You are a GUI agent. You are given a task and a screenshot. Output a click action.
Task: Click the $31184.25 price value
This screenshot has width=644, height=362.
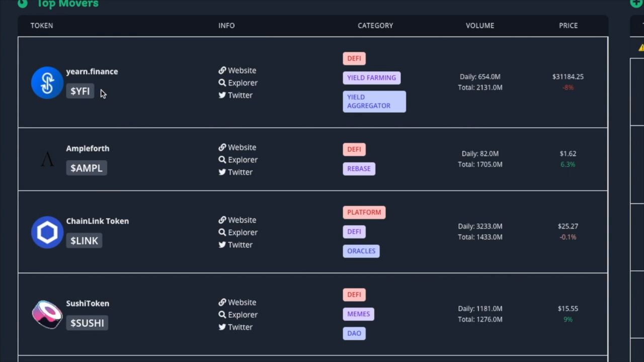click(568, 76)
